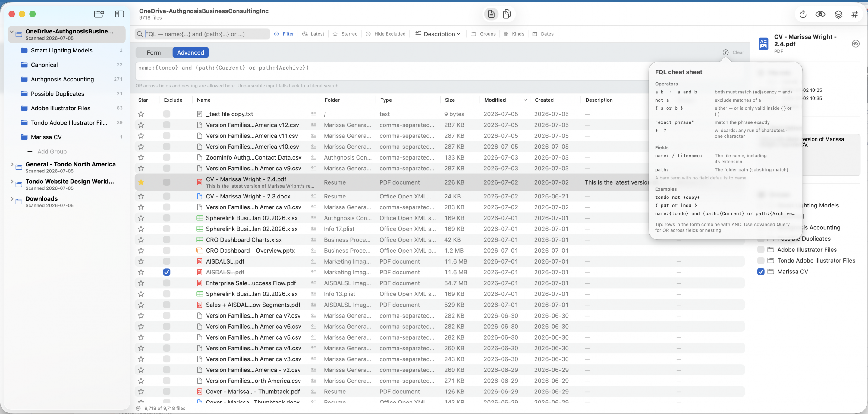868x414 pixels.
Task: Click the PDF icon of Enterprise Sale...uccess Flow.pdf
Action: (x=200, y=283)
